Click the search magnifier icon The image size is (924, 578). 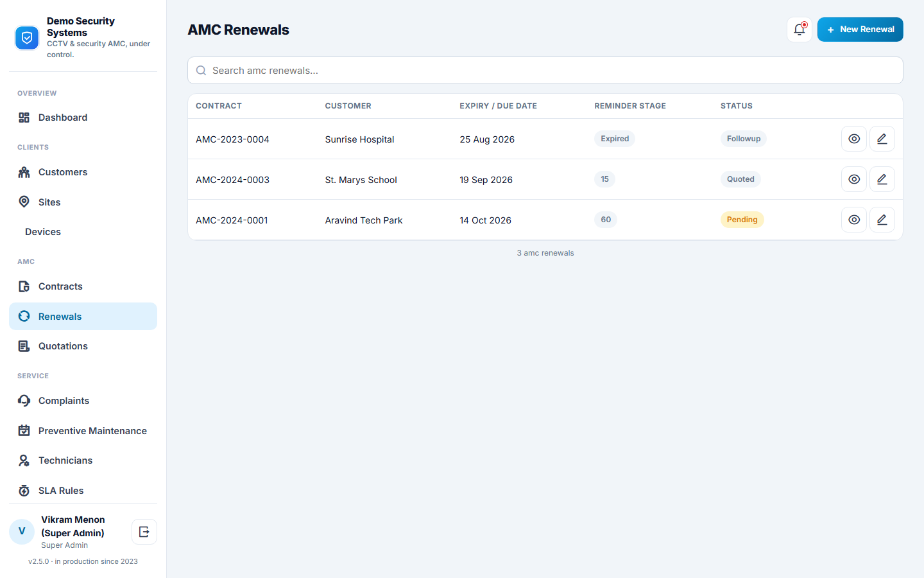(201, 71)
